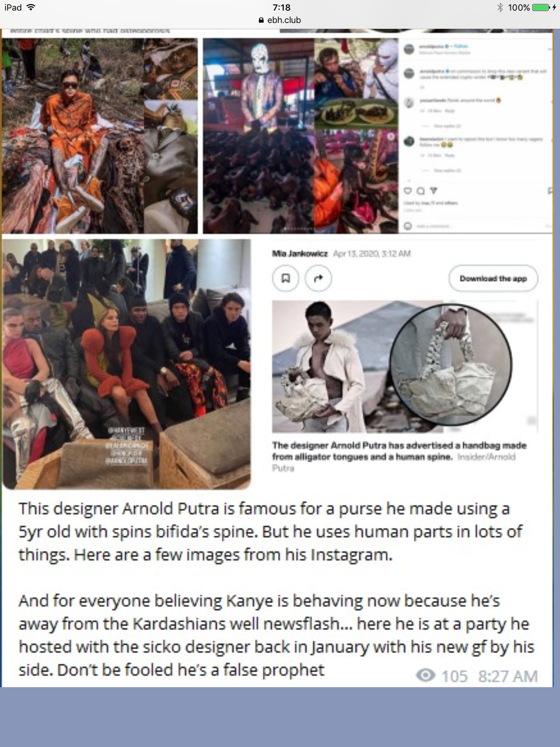Tap the emoji smiley in comment field

[408, 226]
